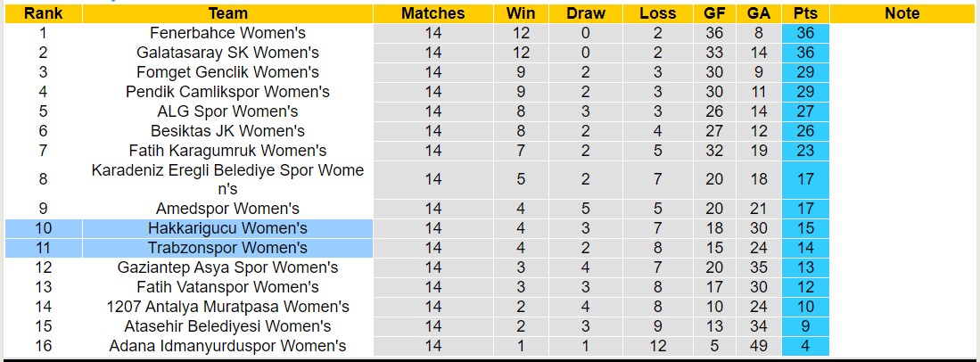Click Amedspor Women's team name
Viewport: 980px width, 362px height.
click(227, 209)
